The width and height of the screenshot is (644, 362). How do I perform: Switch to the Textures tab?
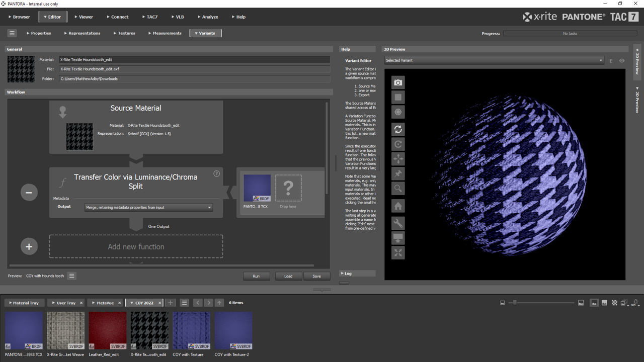[124, 33]
